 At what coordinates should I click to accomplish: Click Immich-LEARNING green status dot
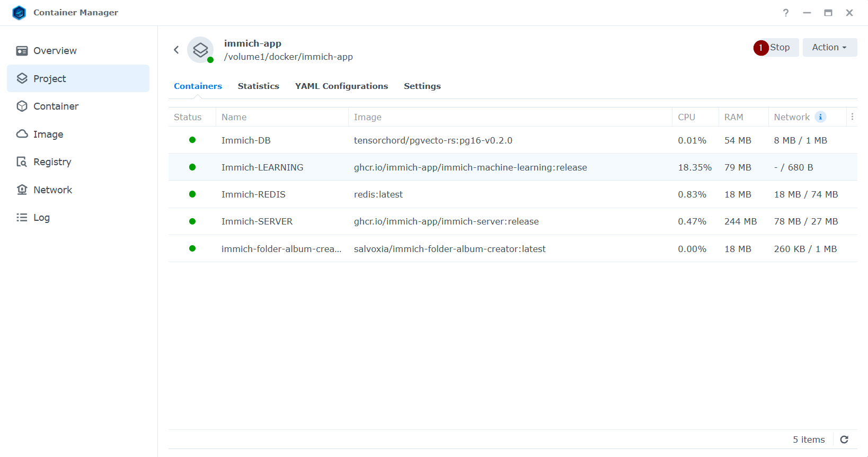coord(192,167)
